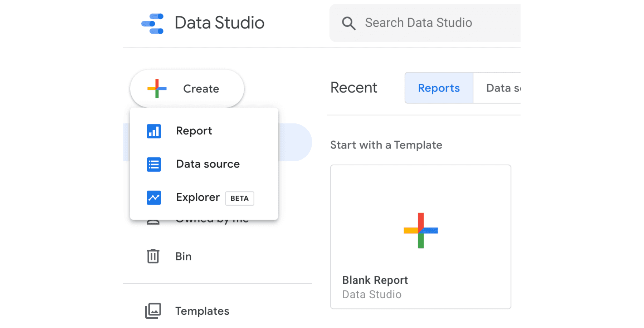Screen dimensions: 644x328
Task: Switch to the Reports tab
Action: (439, 88)
